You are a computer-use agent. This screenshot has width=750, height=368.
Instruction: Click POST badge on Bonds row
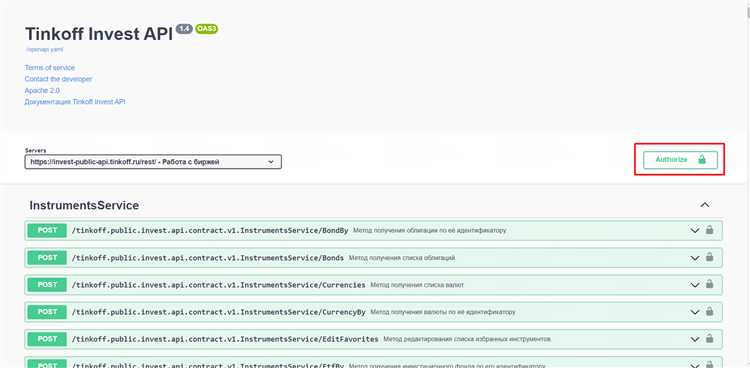click(x=47, y=257)
